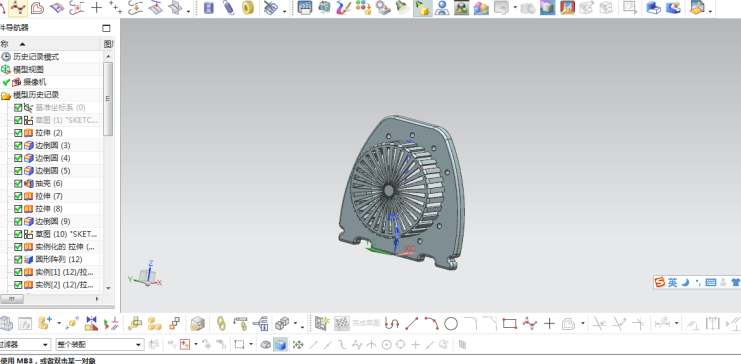Uncheck the 圆形阵列 (12) feature checkbox
This screenshot has height=364, width=741.
click(x=18, y=260)
